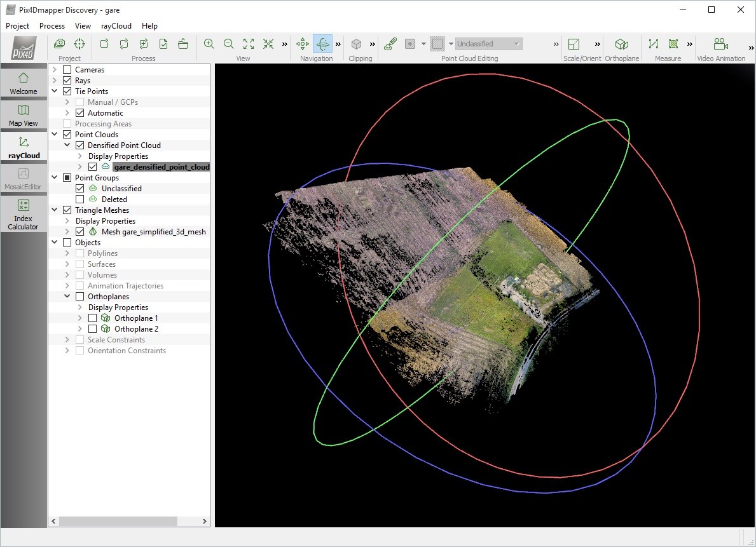Open the Index Calculator view

(24, 213)
